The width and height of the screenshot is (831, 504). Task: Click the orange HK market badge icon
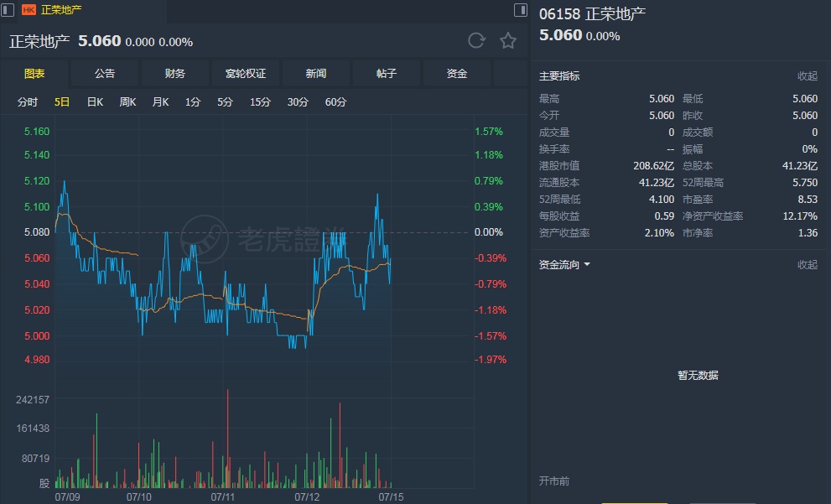(x=29, y=9)
